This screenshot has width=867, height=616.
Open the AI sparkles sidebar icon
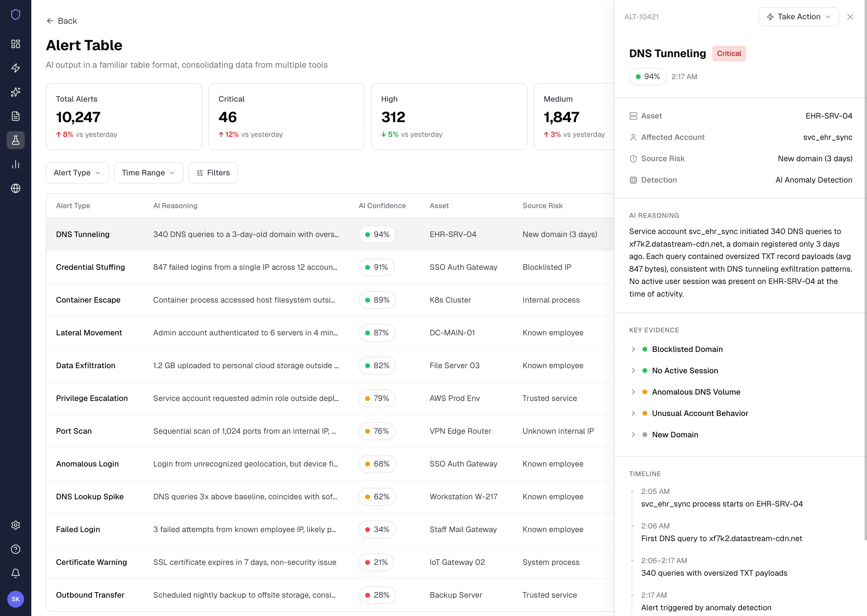pos(16,92)
